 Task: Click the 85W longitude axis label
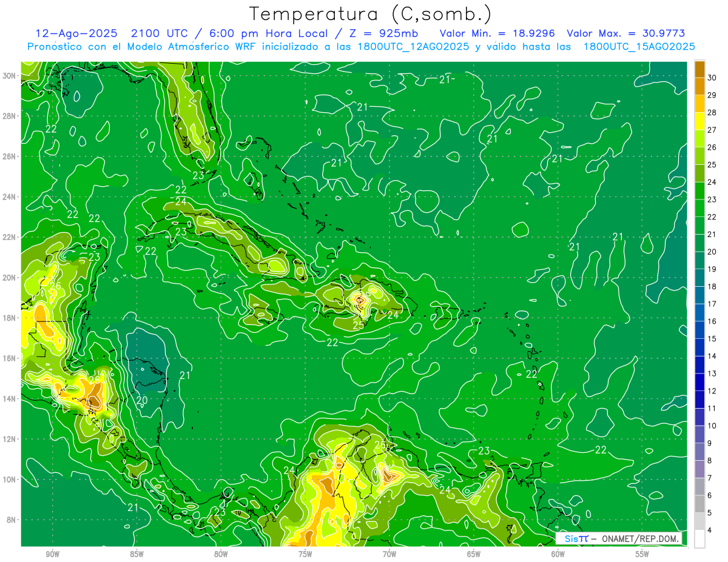[136, 554]
